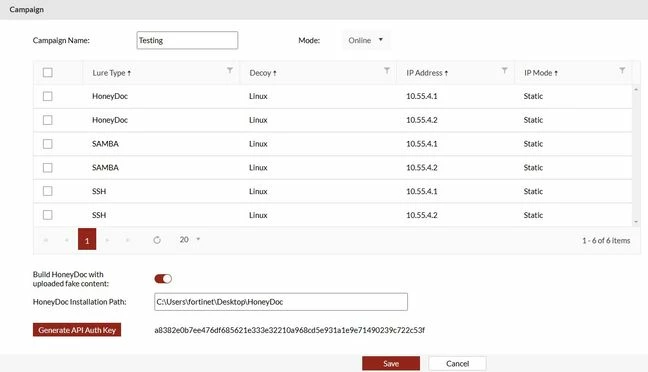The height and width of the screenshot is (372, 648).
Task: Sort by IP Address column header
Action: tap(427, 73)
